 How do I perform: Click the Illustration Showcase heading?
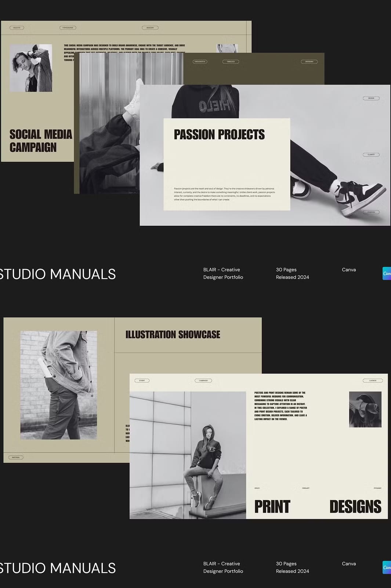[173, 335]
